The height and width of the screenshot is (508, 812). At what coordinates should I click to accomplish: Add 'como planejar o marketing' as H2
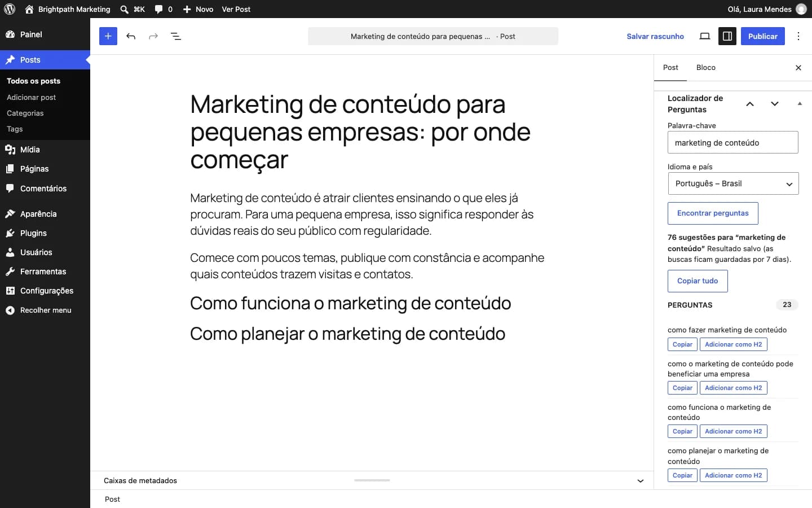[x=734, y=475]
